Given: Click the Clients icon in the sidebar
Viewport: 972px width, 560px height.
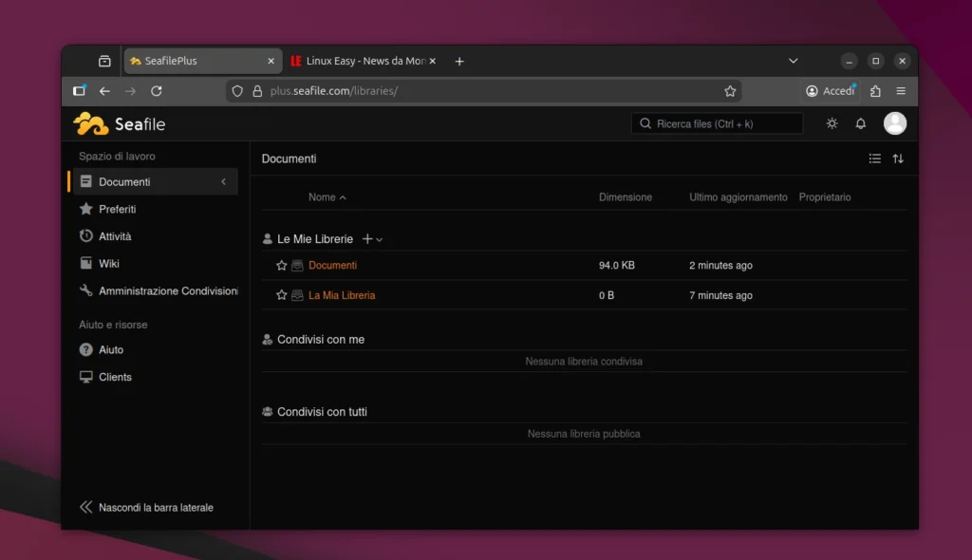Looking at the screenshot, I should [x=85, y=377].
